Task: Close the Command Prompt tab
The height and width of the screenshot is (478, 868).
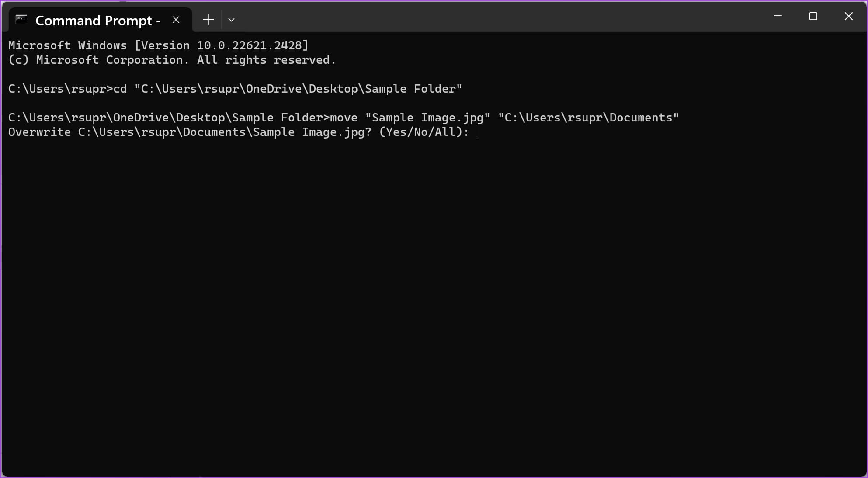Action: tap(176, 20)
